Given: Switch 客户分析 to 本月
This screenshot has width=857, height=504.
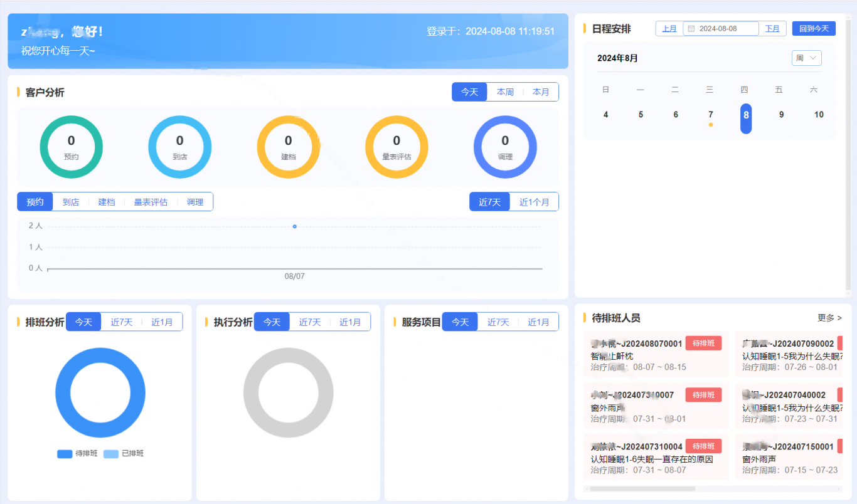Looking at the screenshot, I should (x=541, y=92).
